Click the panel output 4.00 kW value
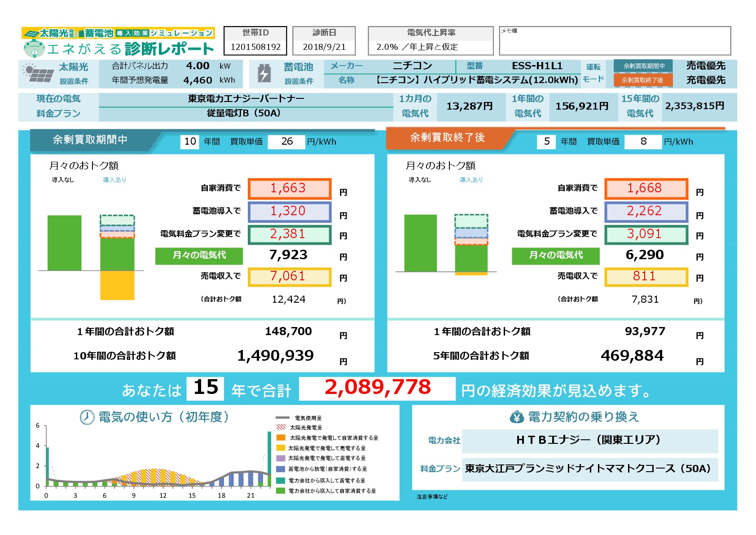Viewport: 756px width, 535px height. pyautogui.click(x=198, y=66)
